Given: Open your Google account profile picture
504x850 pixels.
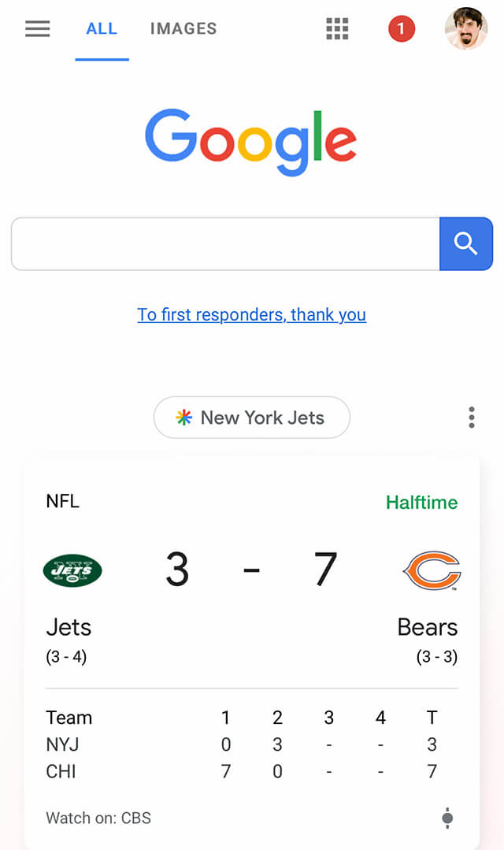Looking at the screenshot, I should pyautogui.click(x=466, y=28).
